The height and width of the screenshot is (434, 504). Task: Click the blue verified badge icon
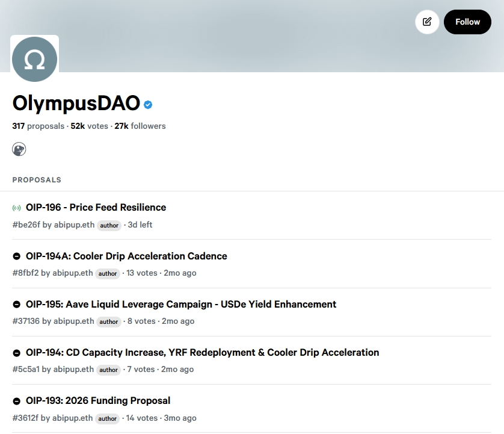148,105
